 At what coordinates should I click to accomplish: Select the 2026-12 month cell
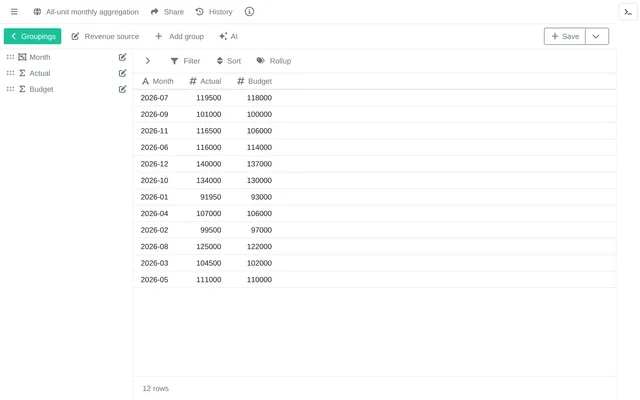coord(154,164)
